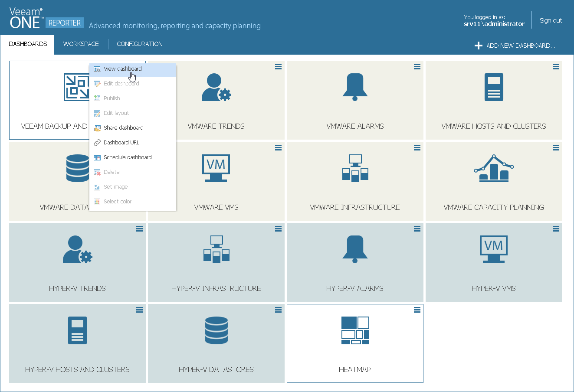Click Add New Dashboard button
The image size is (574, 392).
click(515, 46)
